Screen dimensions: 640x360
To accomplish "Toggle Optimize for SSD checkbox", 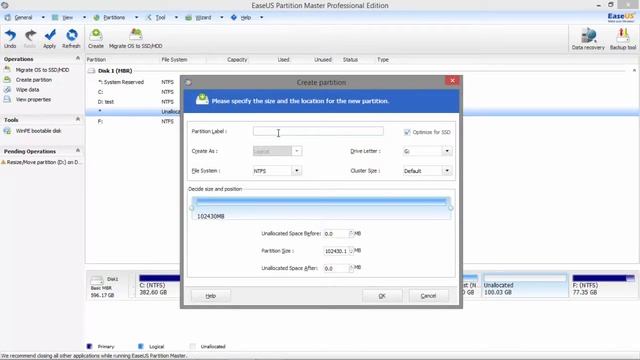I will (407, 132).
